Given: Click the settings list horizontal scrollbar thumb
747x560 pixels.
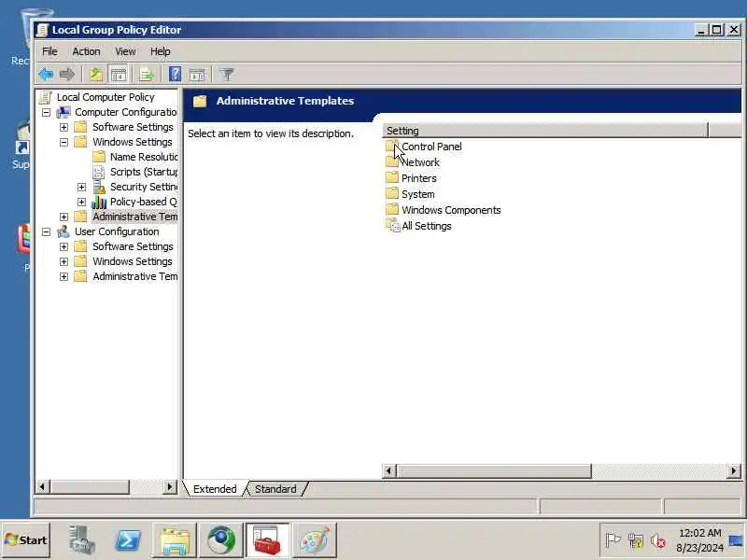Looking at the screenshot, I should click(495, 471).
